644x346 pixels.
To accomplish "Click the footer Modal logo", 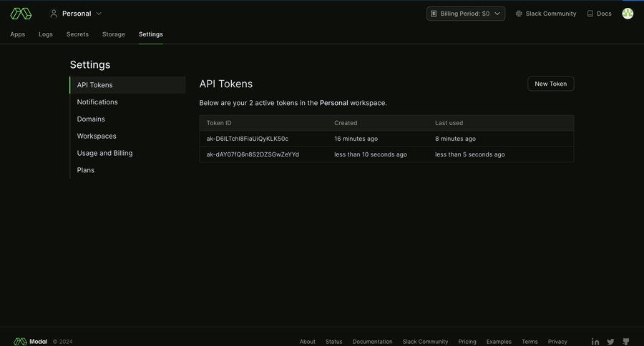I will tap(31, 342).
